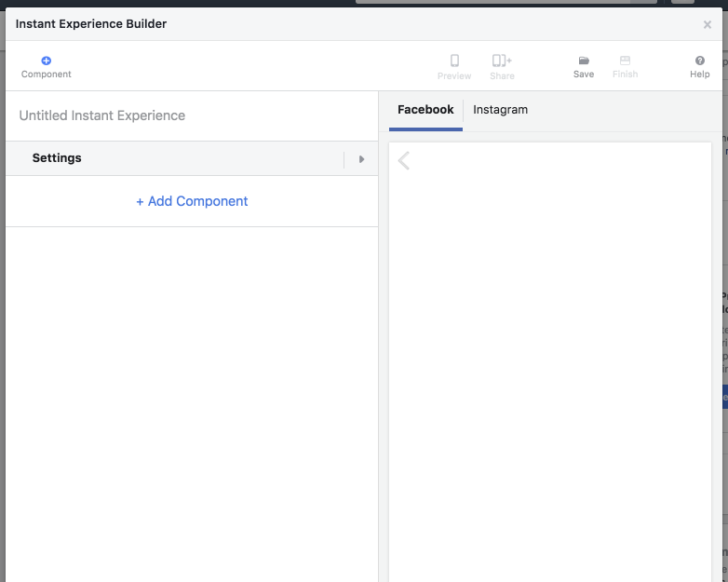728x582 pixels.
Task: Click the Component plus icon
Action: click(46, 61)
